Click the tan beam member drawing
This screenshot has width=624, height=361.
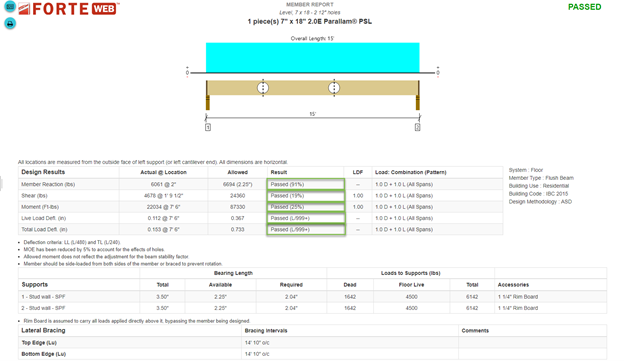[312, 88]
